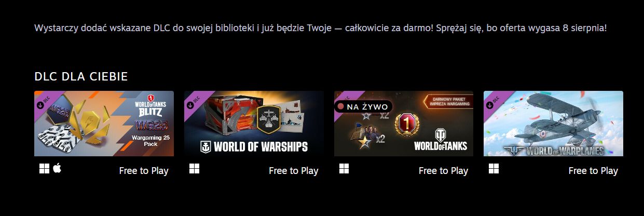
Task: Click Windows icon under World of Tanks
Action: coord(344,169)
